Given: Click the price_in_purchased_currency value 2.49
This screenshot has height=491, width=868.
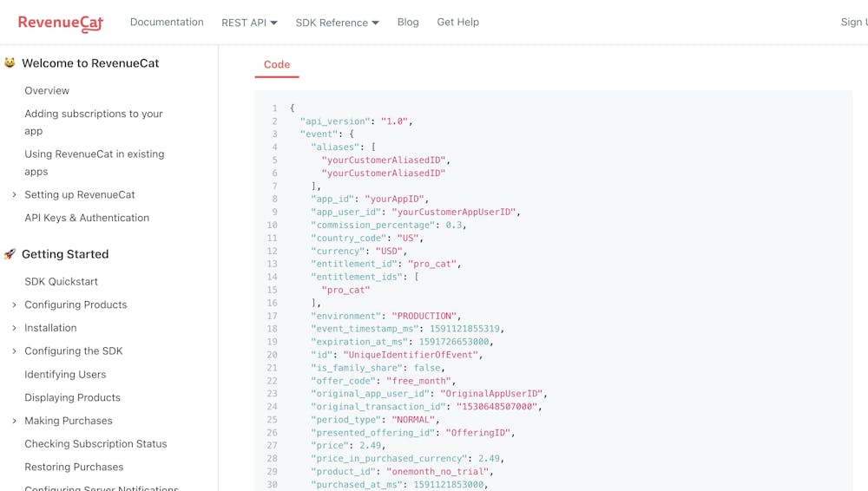Looking at the screenshot, I should tap(490, 458).
